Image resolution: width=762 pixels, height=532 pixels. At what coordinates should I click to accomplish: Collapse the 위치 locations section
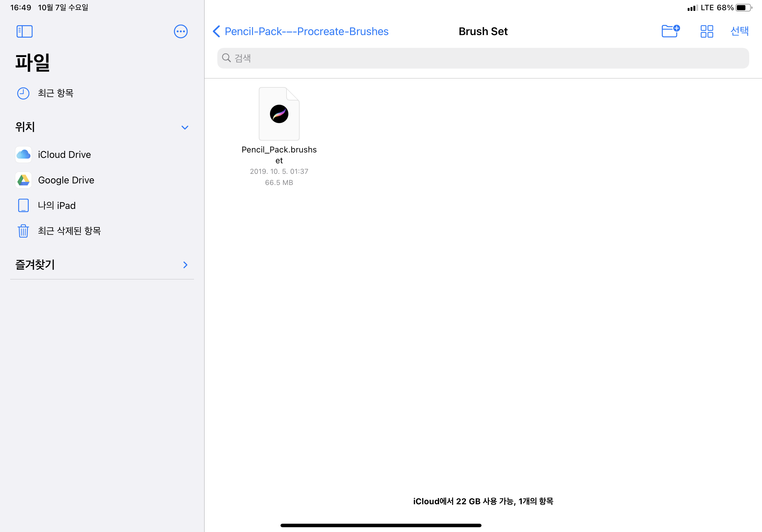coord(185,127)
